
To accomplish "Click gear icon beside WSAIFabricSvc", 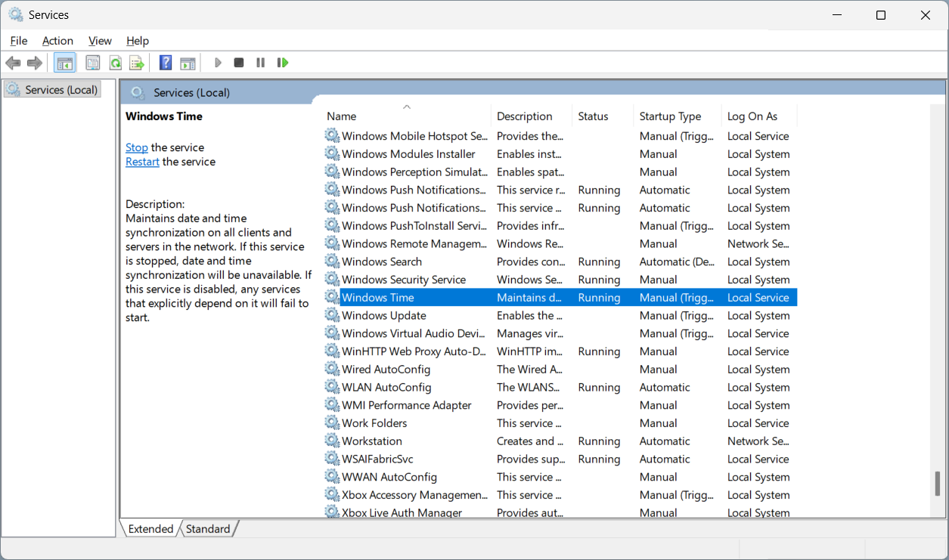I will coord(332,459).
